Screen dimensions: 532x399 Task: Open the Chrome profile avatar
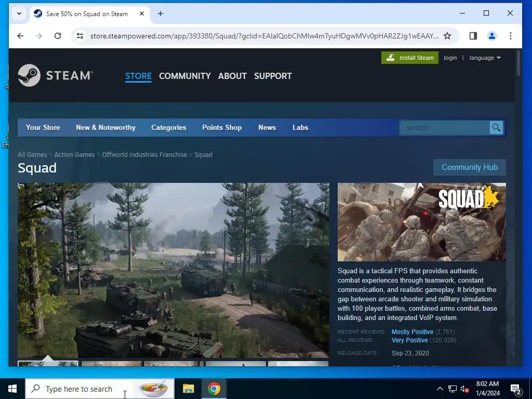tap(491, 36)
